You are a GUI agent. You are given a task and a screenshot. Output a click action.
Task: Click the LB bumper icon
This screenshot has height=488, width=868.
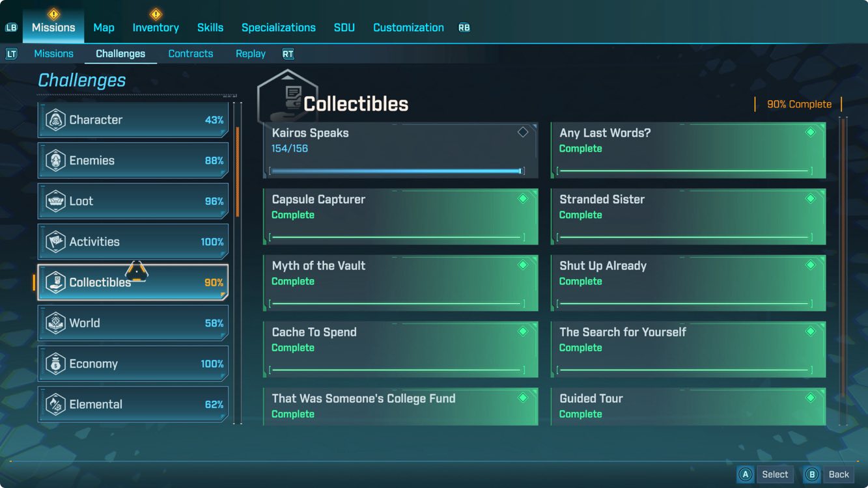pos(11,28)
